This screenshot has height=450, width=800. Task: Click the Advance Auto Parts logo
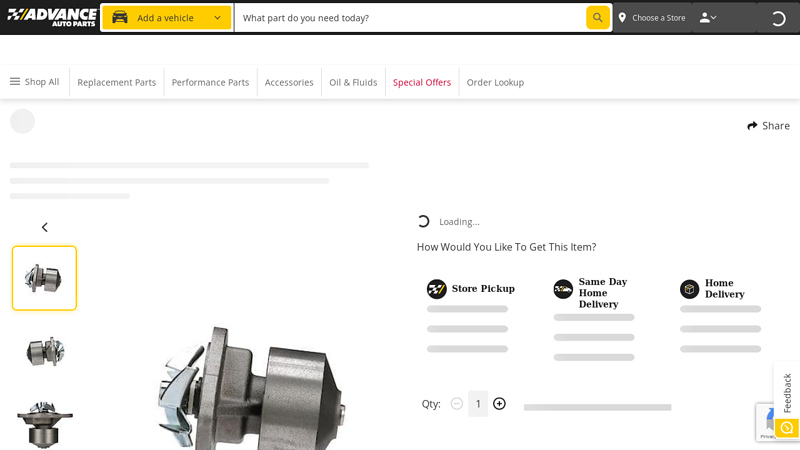tap(51, 17)
